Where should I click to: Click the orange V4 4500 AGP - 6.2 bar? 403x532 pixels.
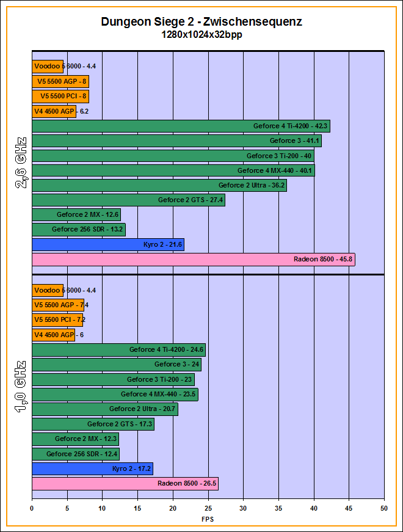coord(54,111)
